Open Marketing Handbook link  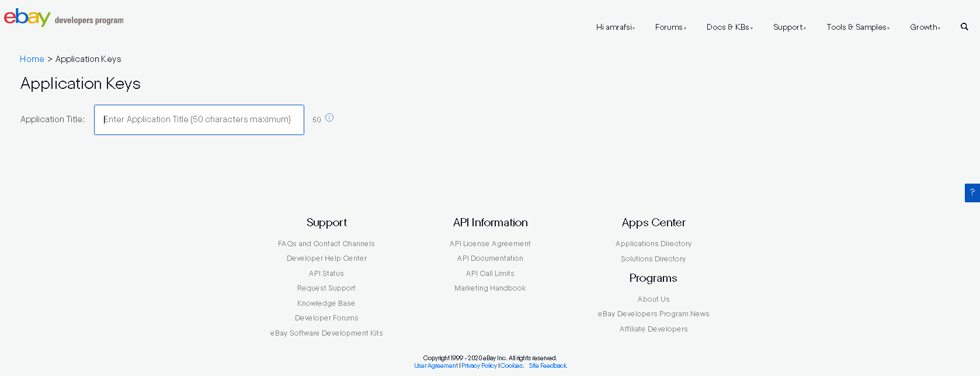[491, 288]
